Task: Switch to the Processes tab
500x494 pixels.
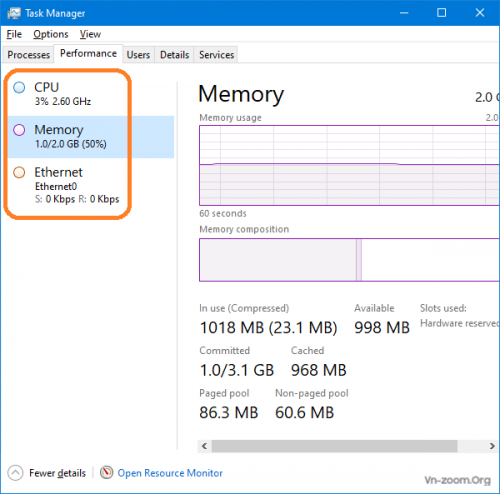Action: pyautogui.click(x=28, y=55)
